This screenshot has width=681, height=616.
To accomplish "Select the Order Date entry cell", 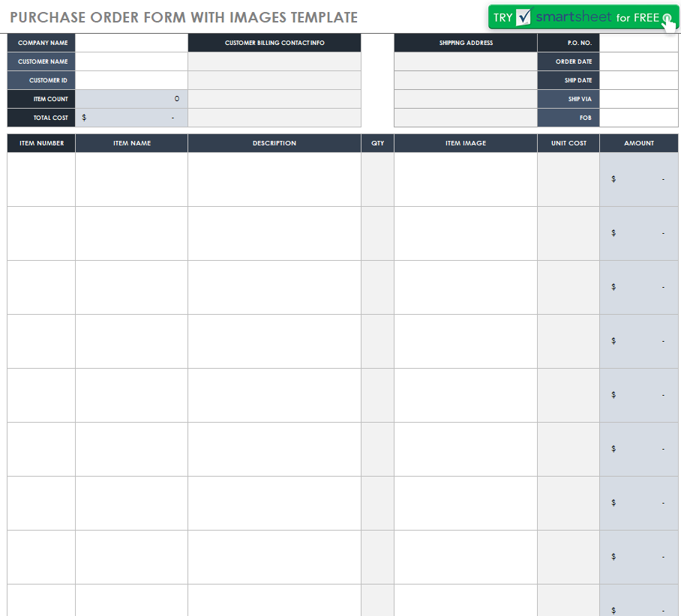I will [638, 61].
